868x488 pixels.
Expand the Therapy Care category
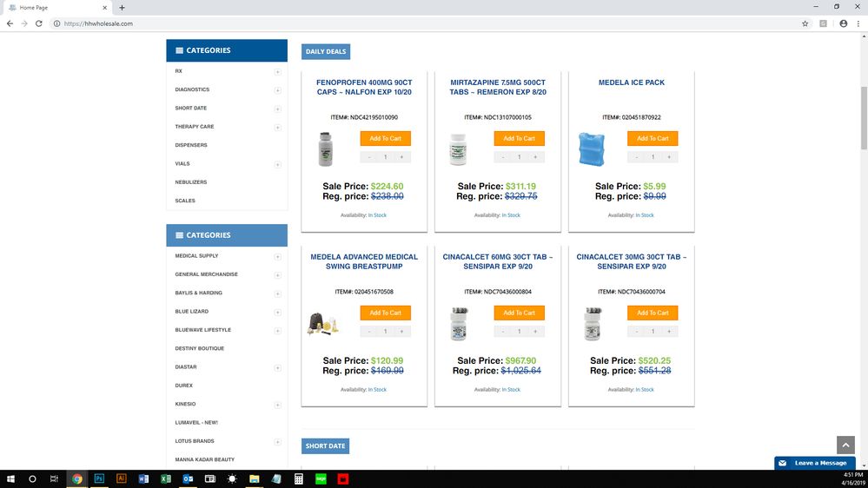[277, 128]
